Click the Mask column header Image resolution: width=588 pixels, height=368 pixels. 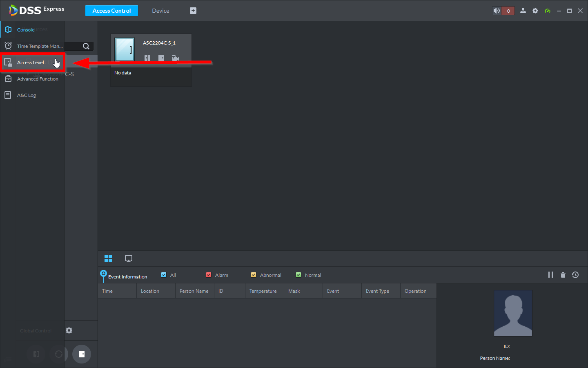[303, 291]
